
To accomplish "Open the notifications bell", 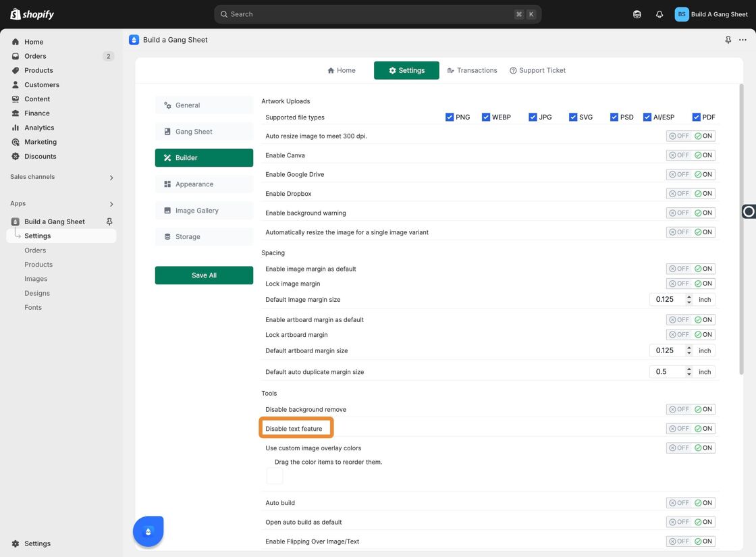I will (659, 14).
